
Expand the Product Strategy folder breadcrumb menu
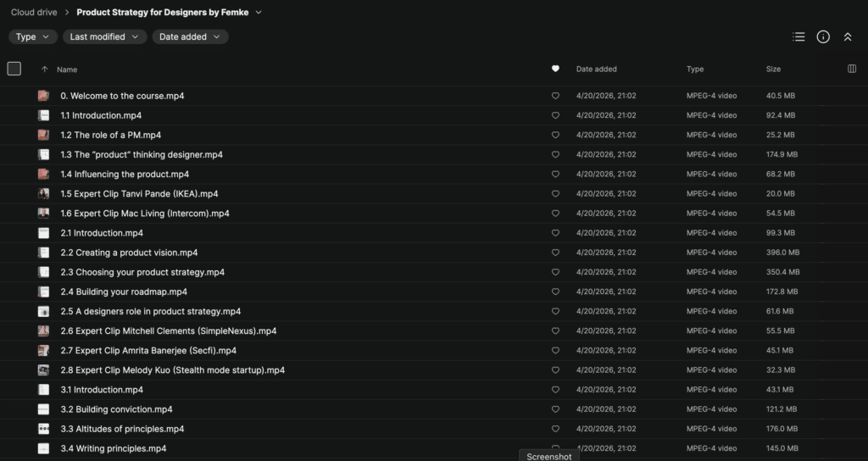coord(259,13)
